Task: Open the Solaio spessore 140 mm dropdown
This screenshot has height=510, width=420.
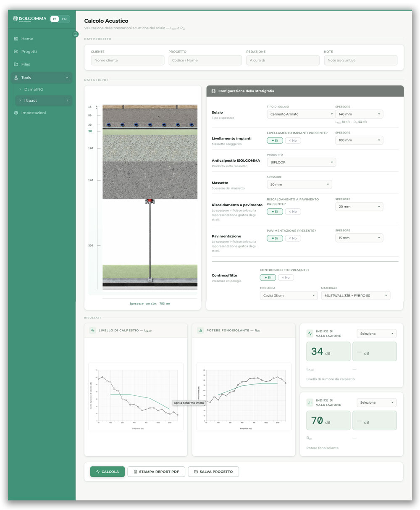Action: click(x=359, y=114)
